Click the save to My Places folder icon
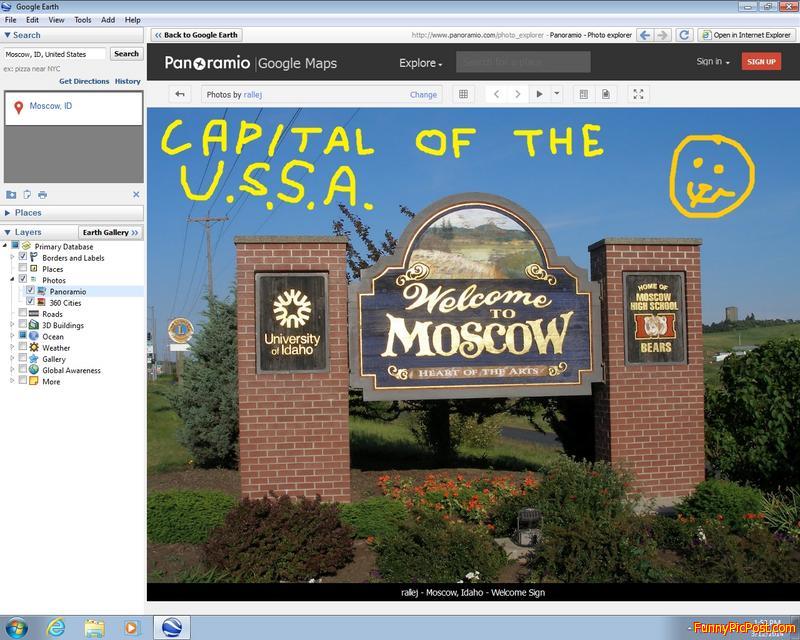Viewport: 800px width, 640px height. 11,194
